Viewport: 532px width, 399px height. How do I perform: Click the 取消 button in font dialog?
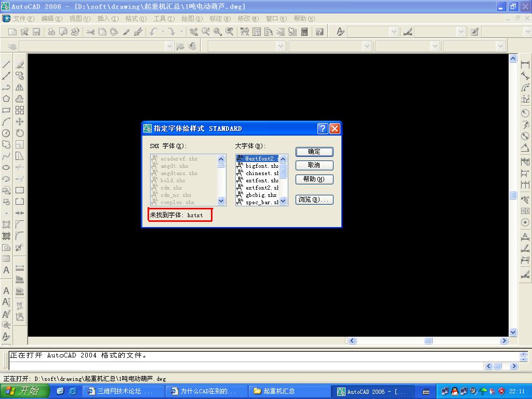tap(314, 165)
